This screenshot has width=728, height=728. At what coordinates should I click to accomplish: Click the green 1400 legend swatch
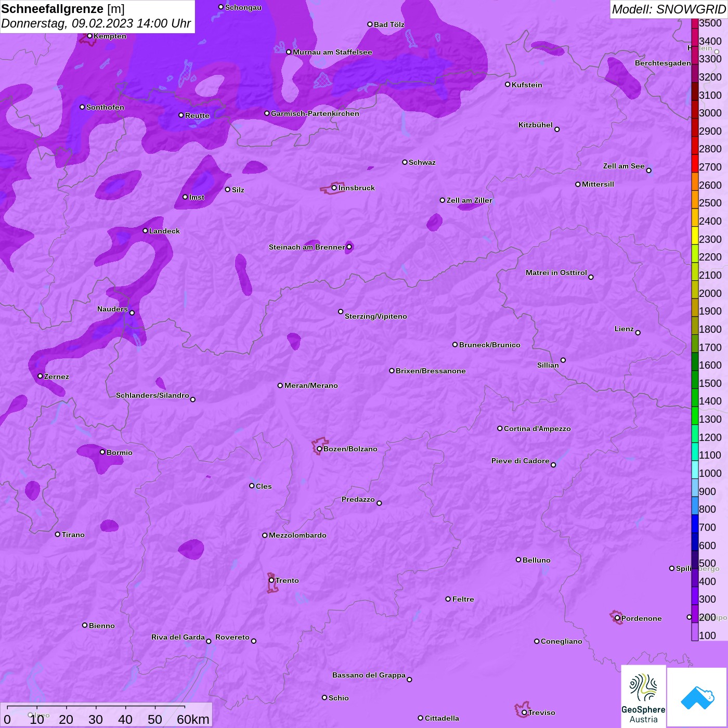(695, 398)
